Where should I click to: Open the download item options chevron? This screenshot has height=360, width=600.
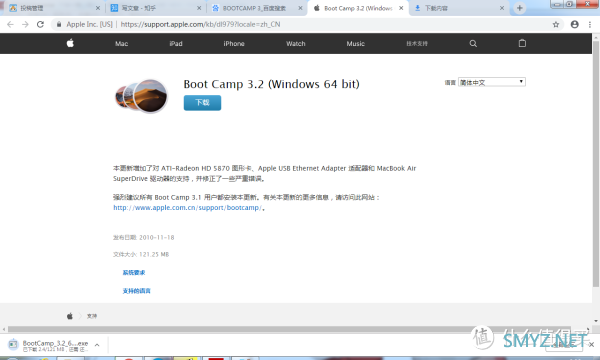point(97,345)
